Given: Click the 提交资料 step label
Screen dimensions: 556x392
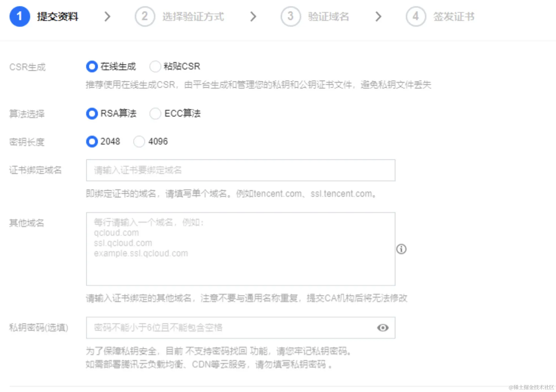Looking at the screenshot, I should pos(58,16).
